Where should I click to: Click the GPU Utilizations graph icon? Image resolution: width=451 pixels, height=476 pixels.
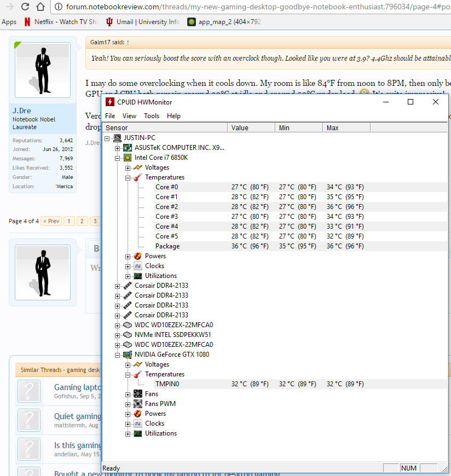click(138, 433)
